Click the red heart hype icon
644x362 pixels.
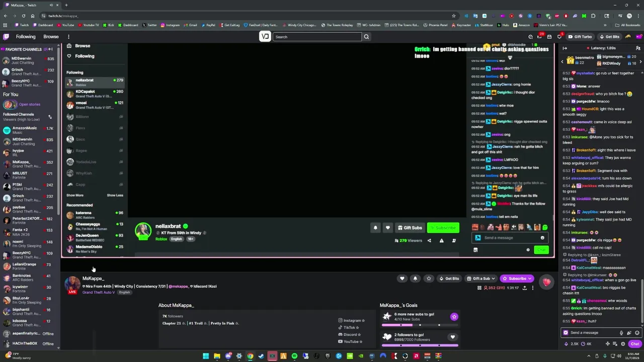(x=546, y=282)
